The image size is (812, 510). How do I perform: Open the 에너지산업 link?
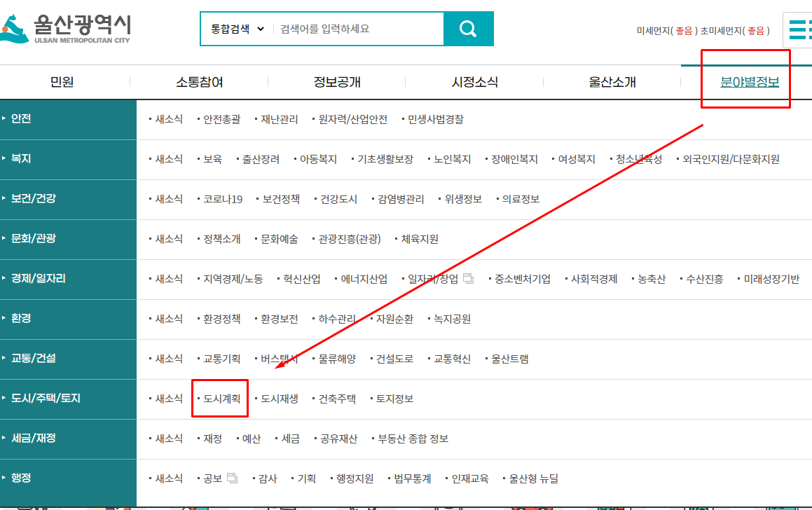pyautogui.click(x=364, y=279)
